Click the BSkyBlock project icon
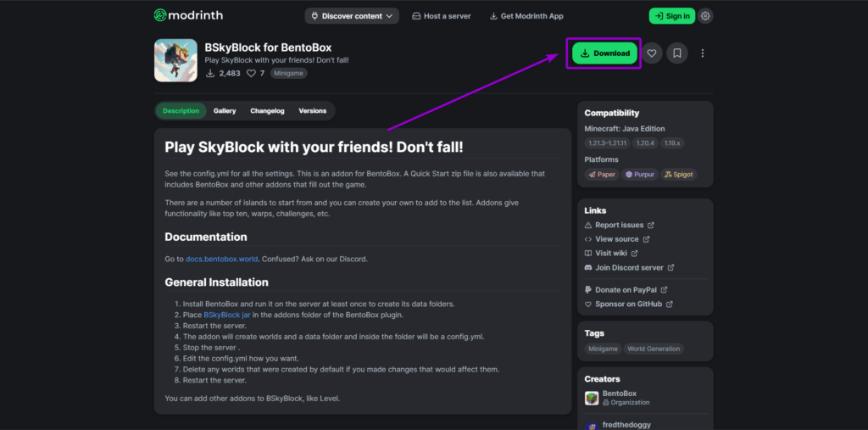868x430 pixels. coord(175,60)
